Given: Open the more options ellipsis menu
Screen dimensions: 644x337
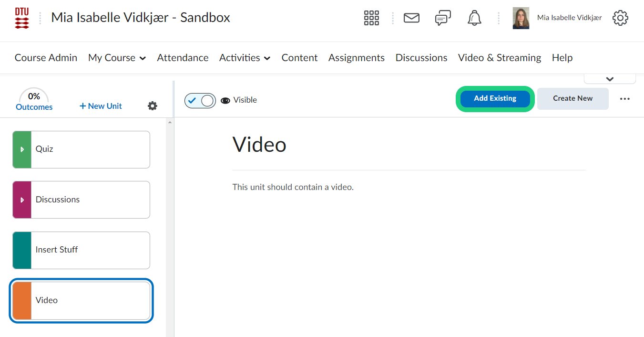Looking at the screenshot, I should pos(624,99).
